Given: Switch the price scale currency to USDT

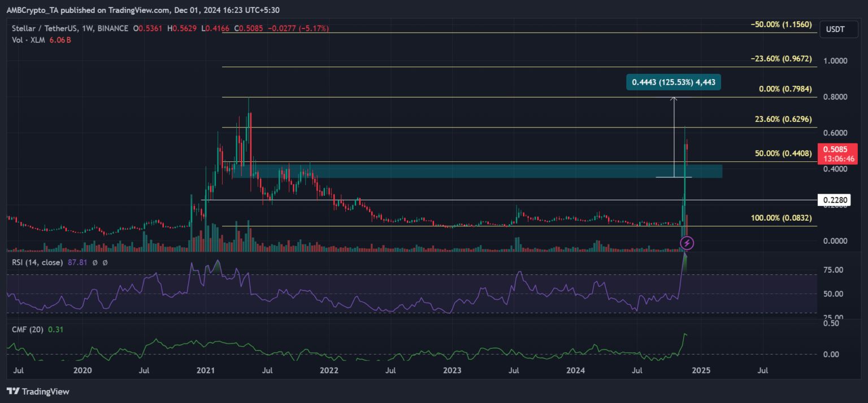Looking at the screenshot, I should (x=839, y=29).
